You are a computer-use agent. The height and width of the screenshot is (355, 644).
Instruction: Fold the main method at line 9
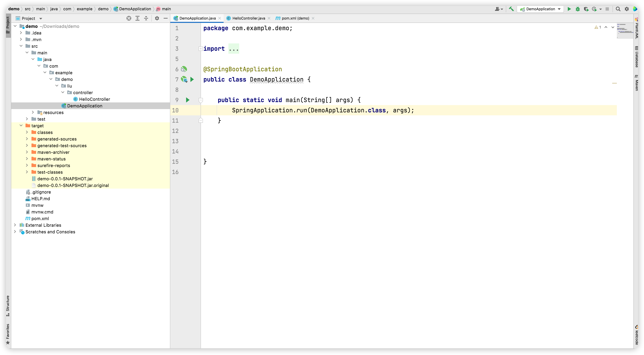200,100
